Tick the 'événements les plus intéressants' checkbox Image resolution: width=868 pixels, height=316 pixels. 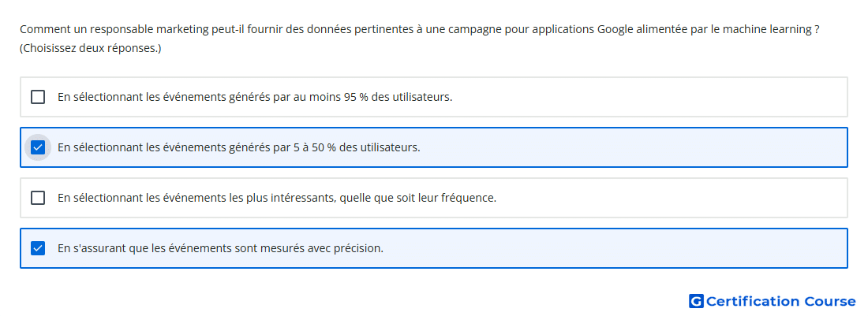coord(38,198)
